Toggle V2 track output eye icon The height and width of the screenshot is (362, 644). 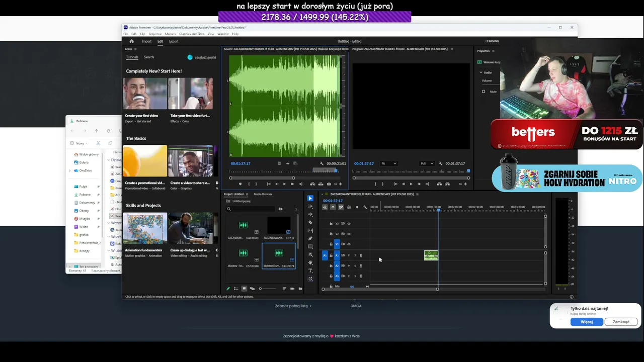click(349, 234)
